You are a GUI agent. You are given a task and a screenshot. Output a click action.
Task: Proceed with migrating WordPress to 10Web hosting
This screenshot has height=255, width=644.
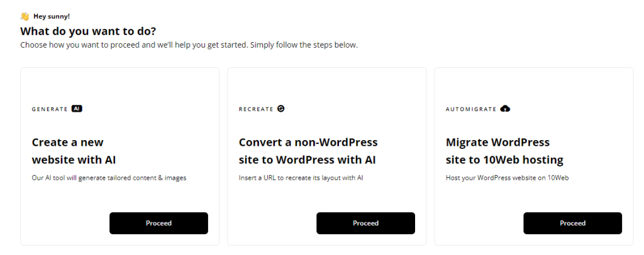(x=572, y=223)
